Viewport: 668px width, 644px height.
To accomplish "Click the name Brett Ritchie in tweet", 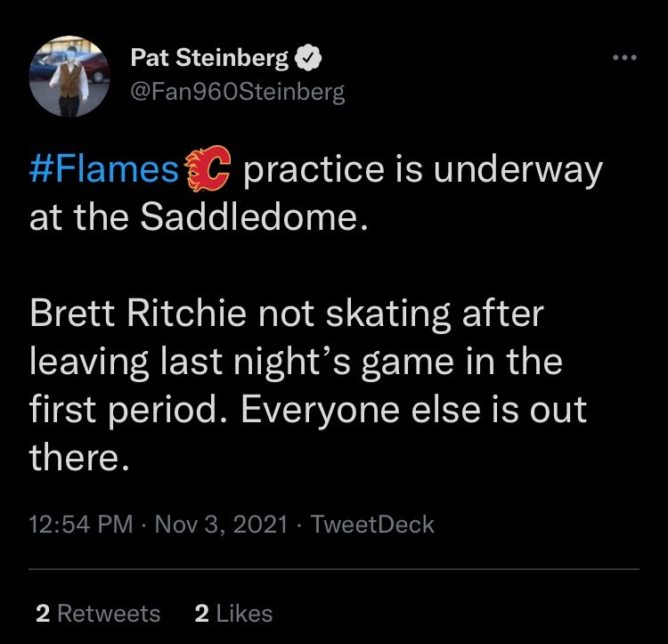I will coord(138,314).
